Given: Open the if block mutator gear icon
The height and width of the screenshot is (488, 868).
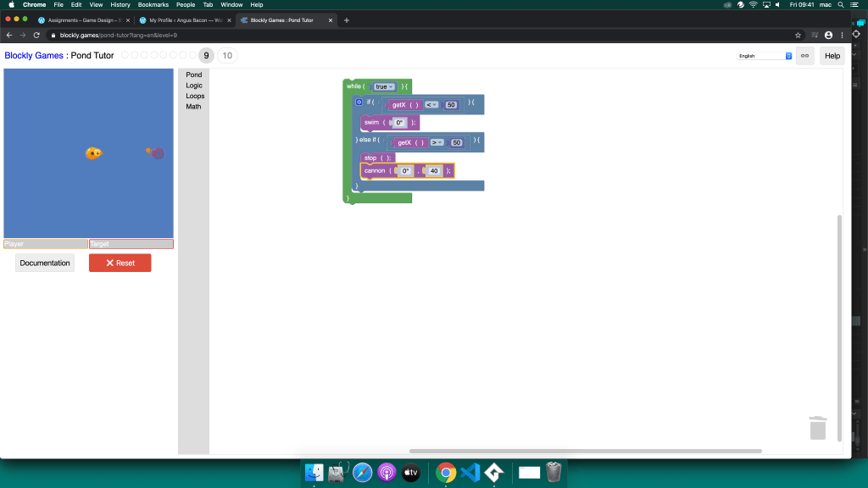Looking at the screenshot, I should pyautogui.click(x=359, y=102).
